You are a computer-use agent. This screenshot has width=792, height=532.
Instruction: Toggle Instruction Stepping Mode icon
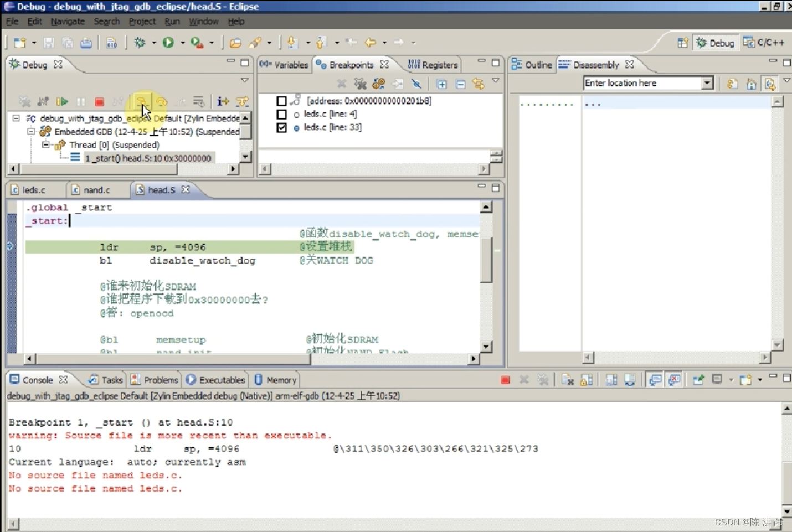click(223, 102)
